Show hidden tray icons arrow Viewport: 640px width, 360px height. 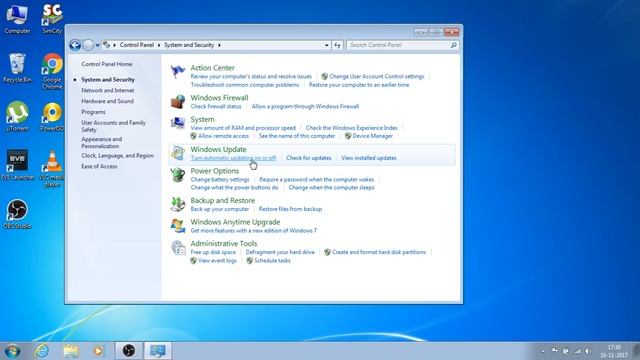point(543,351)
